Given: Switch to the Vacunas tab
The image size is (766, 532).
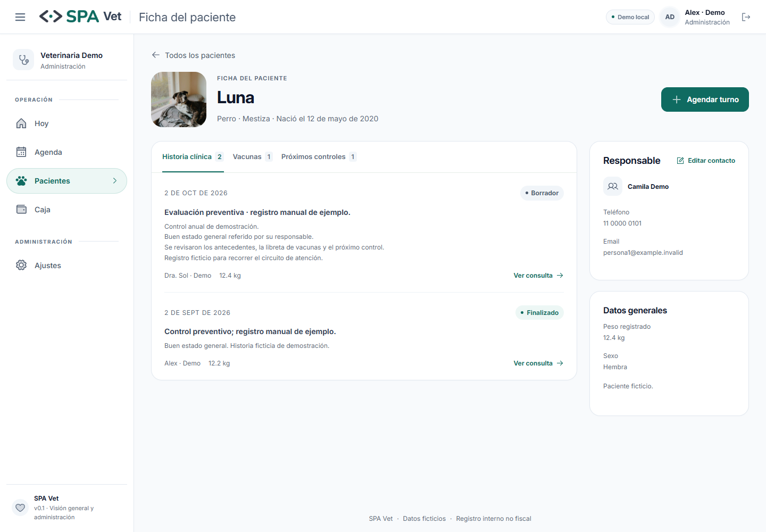Looking at the screenshot, I should pos(253,157).
